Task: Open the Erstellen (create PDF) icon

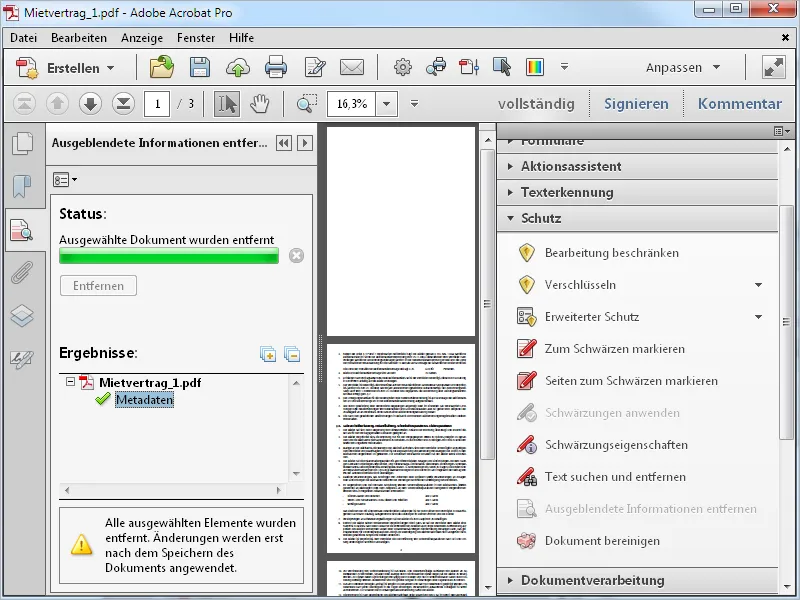Action: [x=27, y=67]
